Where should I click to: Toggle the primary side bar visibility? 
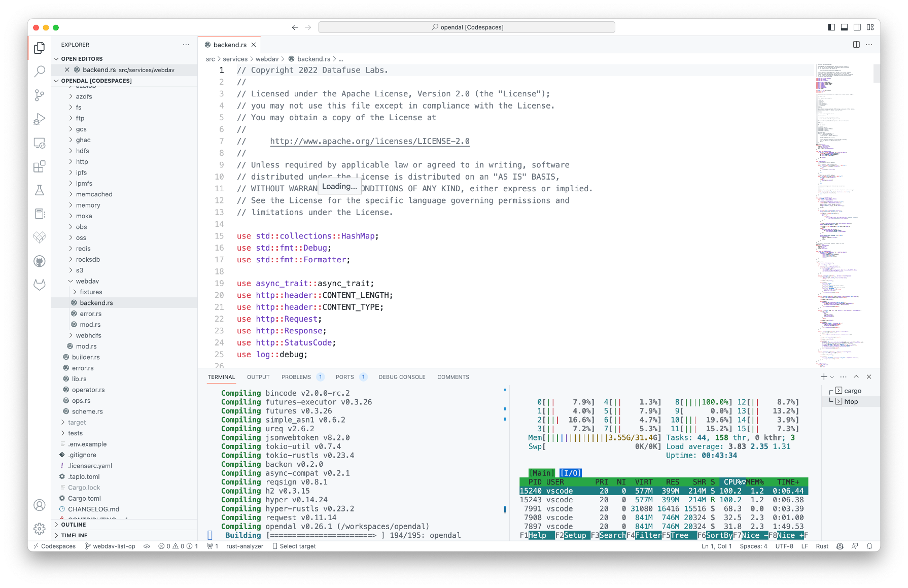coord(831,27)
